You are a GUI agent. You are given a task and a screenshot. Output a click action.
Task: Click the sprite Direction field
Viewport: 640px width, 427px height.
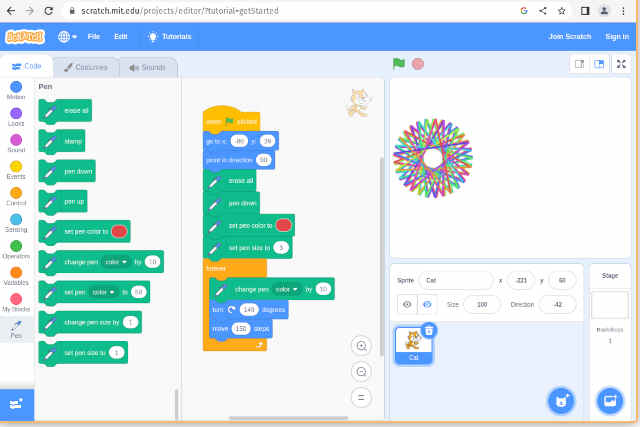point(558,305)
